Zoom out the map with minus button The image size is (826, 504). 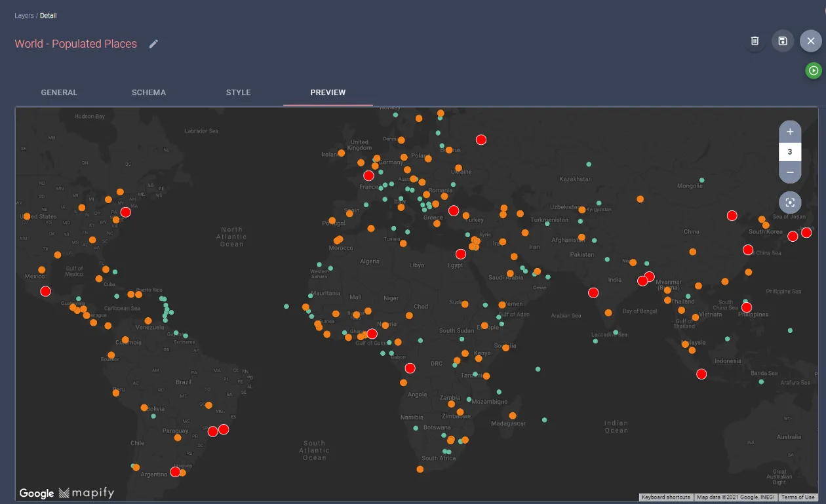[x=790, y=172]
